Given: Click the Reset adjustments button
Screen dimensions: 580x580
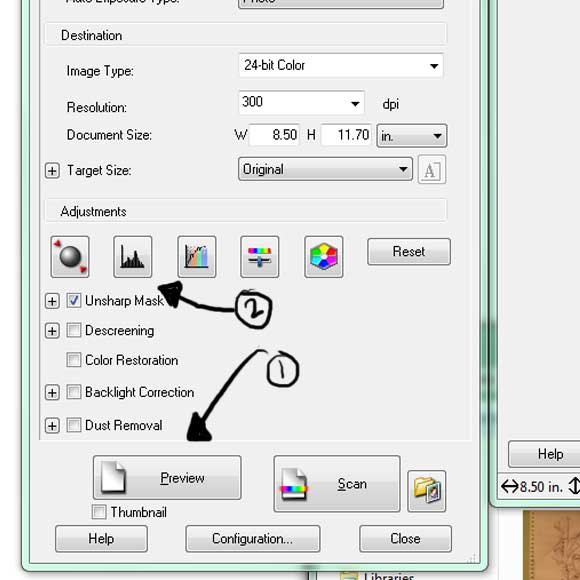Looking at the screenshot, I should point(409,252).
